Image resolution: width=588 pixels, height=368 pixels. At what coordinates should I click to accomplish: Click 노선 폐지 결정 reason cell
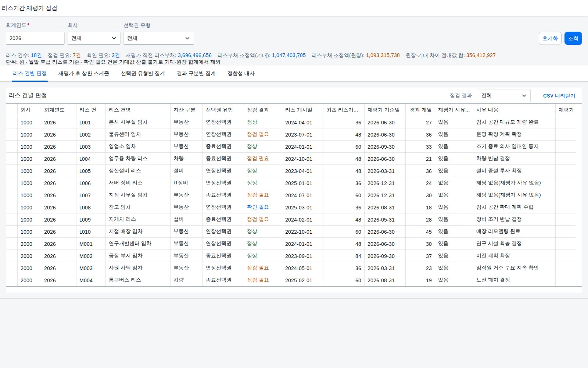point(514,280)
